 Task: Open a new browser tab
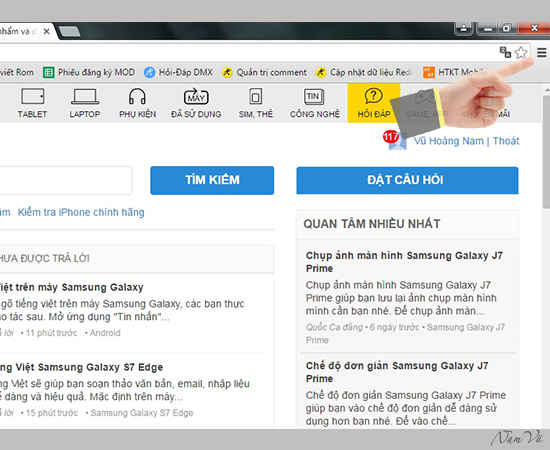click(69, 31)
